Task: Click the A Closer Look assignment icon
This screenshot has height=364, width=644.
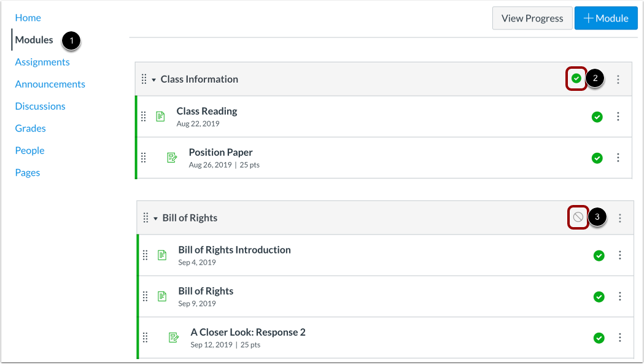Action: 173,337
